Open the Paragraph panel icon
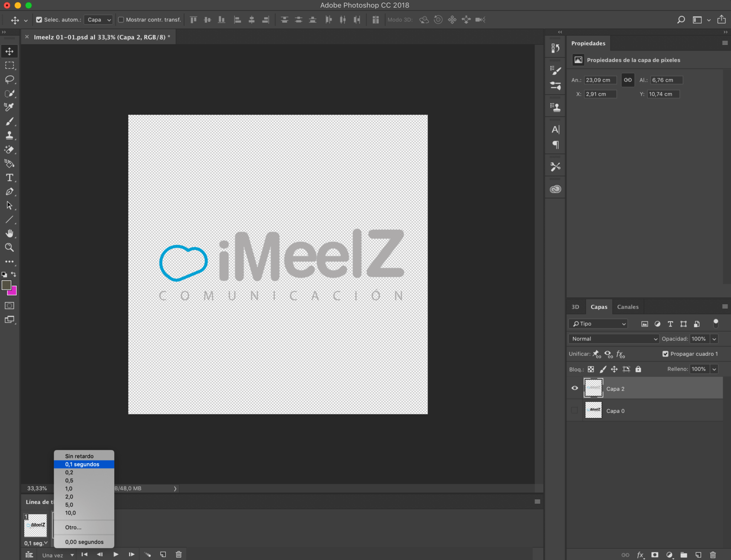Image resolution: width=731 pixels, height=560 pixels. (x=556, y=145)
